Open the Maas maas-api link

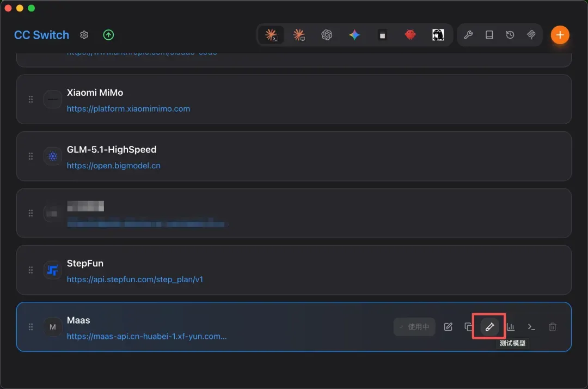(146, 337)
